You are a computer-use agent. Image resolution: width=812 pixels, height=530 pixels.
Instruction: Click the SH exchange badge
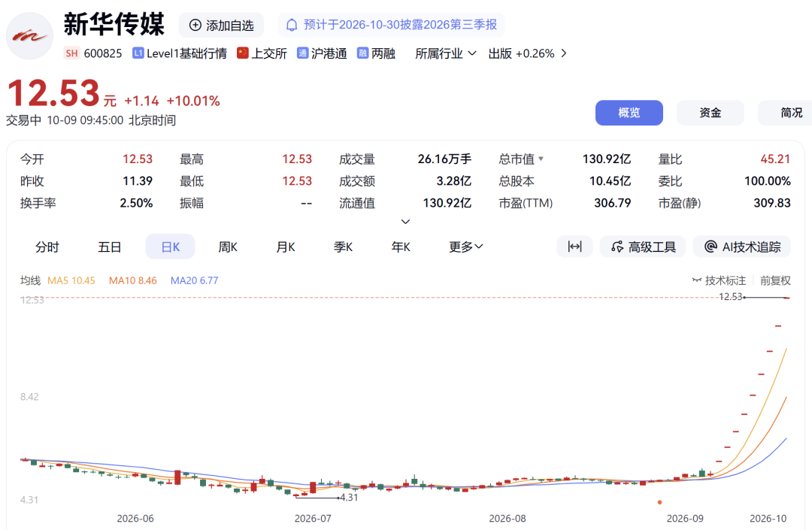(x=71, y=53)
